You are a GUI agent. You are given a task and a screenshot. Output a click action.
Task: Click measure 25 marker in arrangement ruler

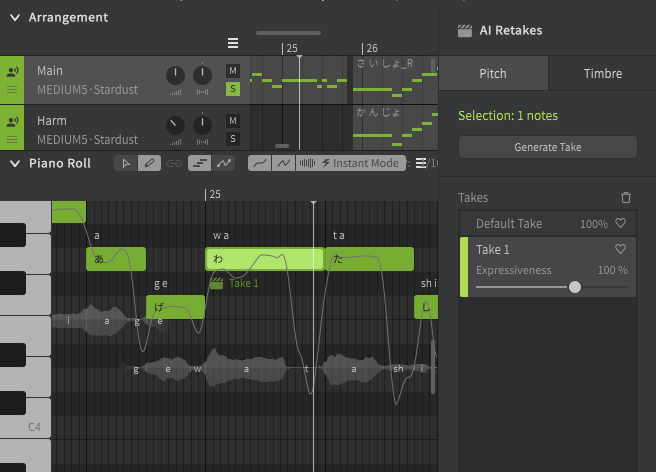pyautogui.click(x=290, y=49)
